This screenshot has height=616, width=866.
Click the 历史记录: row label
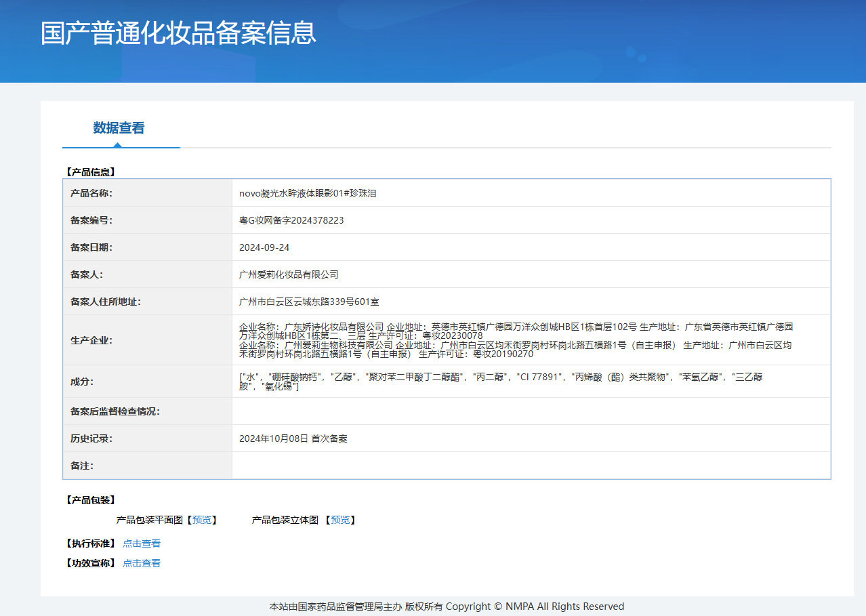(91, 438)
